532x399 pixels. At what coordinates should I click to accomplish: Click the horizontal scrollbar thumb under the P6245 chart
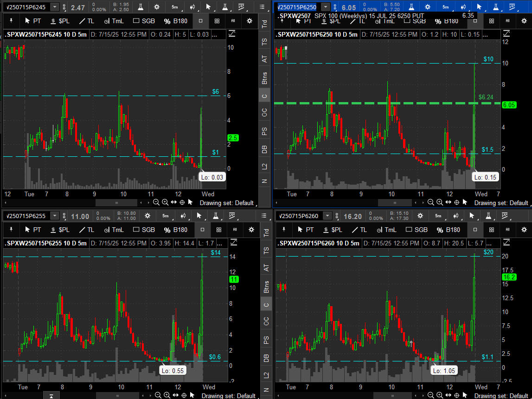pos(117,203)
